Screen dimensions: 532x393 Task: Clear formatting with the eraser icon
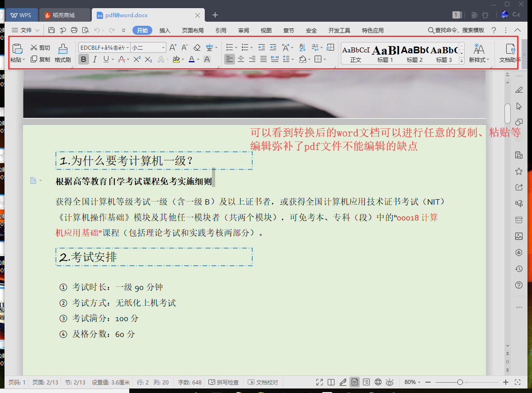click(x=197, y=47)
